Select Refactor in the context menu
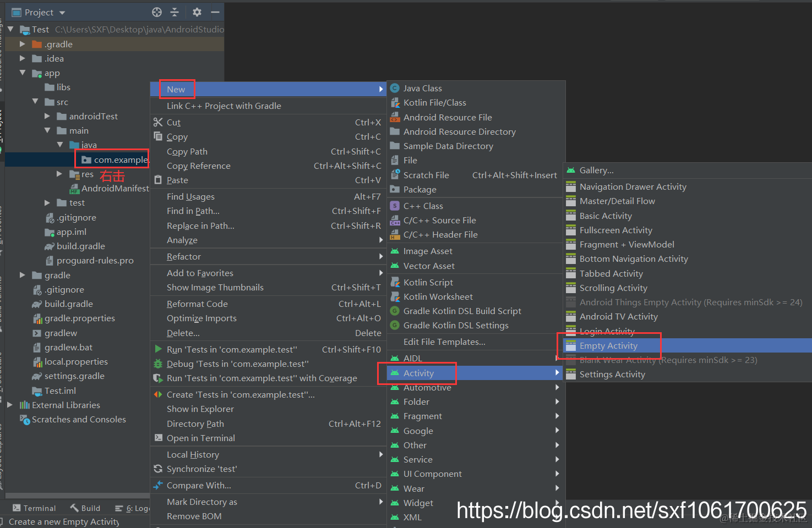This screenshot has height=528, width=812. (268, 257)
